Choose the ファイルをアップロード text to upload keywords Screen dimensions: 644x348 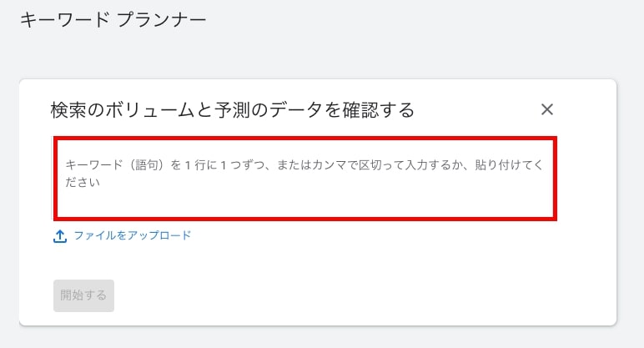click(133, 235)
